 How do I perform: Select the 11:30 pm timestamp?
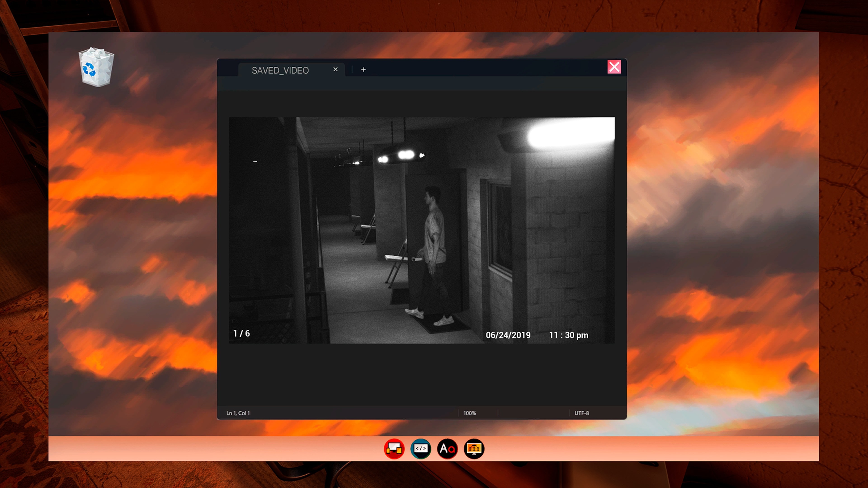(568, 335)
